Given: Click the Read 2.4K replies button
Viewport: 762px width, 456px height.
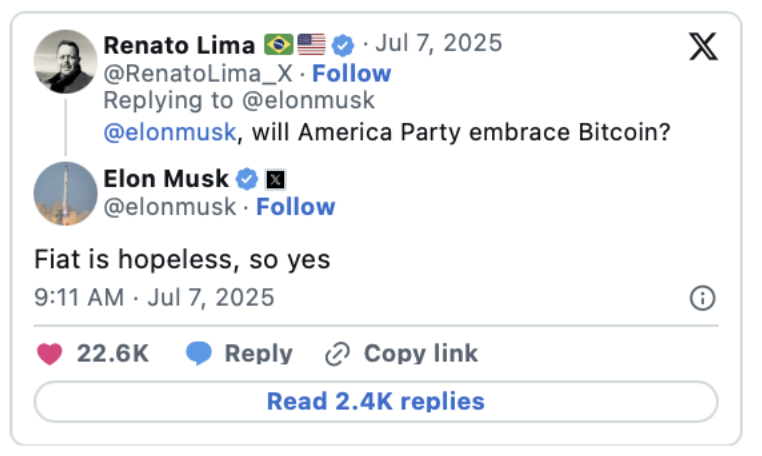Looking at the screenshot, I should [375, 402].
